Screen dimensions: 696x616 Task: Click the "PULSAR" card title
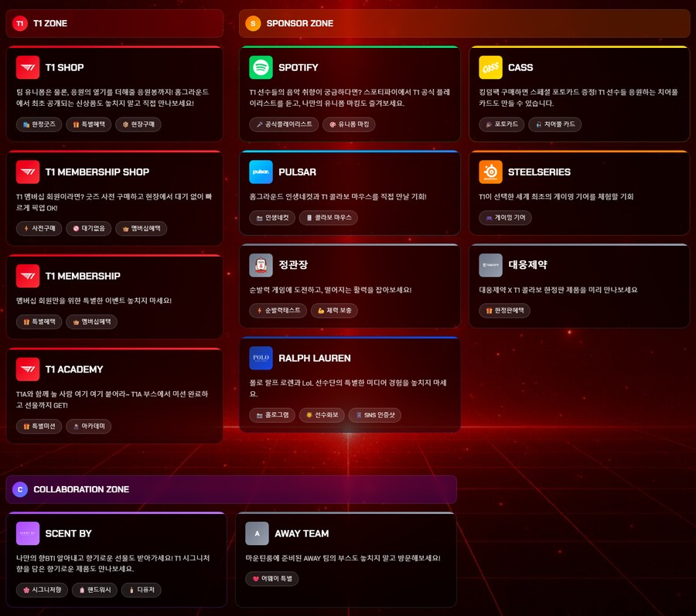coord(298,172)
